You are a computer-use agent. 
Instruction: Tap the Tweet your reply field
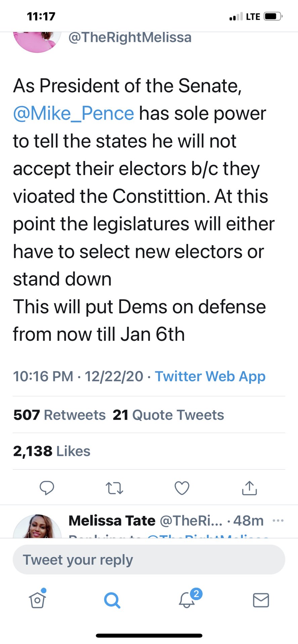pyautogui.click(x=149, y=559)
